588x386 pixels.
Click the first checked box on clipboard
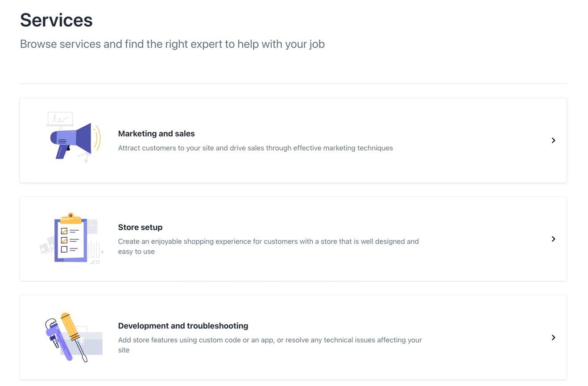pyautogui.click(x=64, y=231)
